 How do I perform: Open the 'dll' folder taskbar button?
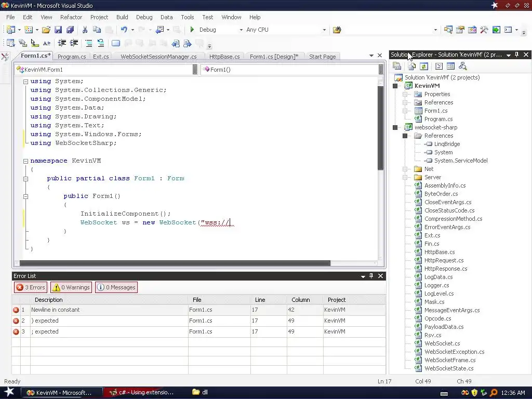coord(200,393)
